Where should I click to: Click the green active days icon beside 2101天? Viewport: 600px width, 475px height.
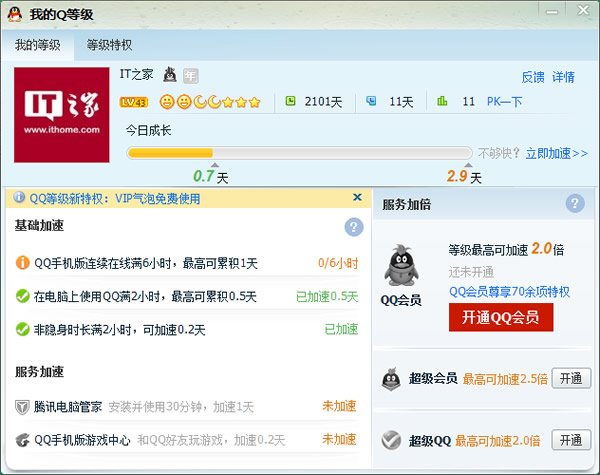pyautogui.click(x=290, y=101)
